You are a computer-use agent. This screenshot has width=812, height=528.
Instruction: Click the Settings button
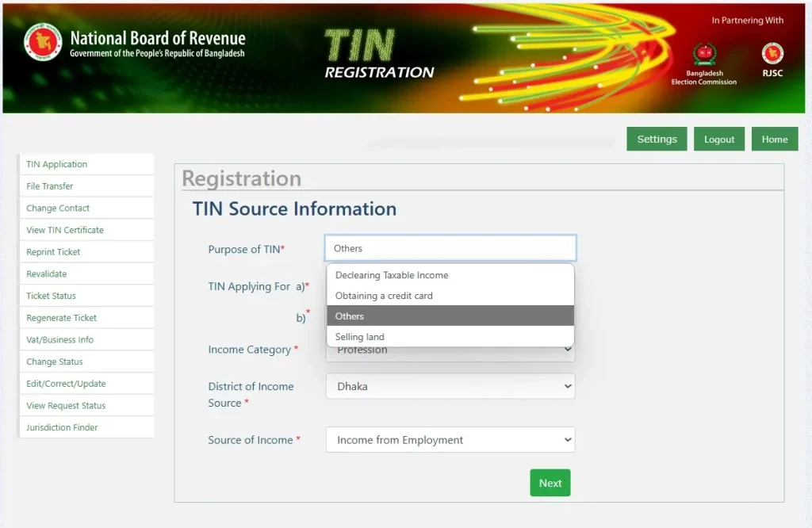(657, 139)
